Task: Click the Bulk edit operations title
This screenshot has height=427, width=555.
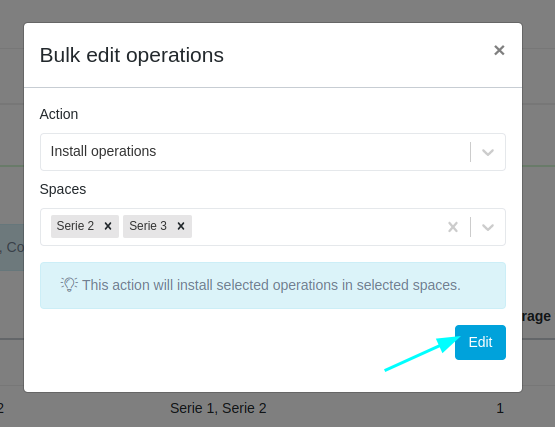Action: click(x=132, y=55)
